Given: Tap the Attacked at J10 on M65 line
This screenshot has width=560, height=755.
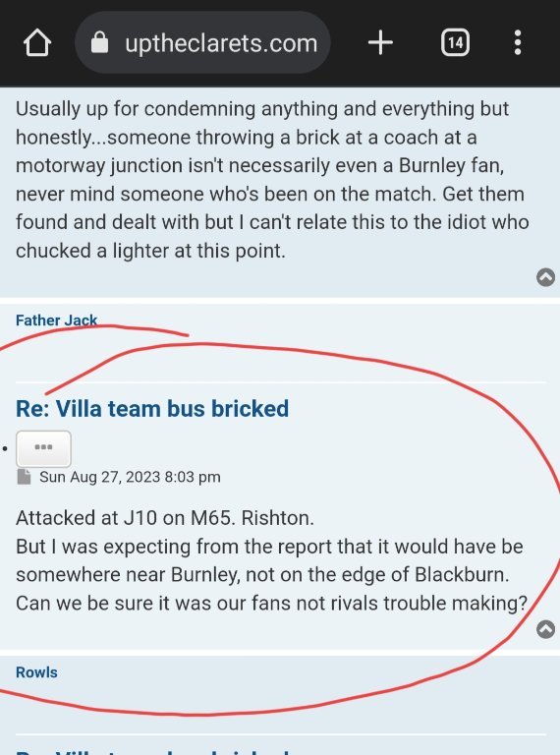Looking at the screenshot, I should [x=165, y=518].
